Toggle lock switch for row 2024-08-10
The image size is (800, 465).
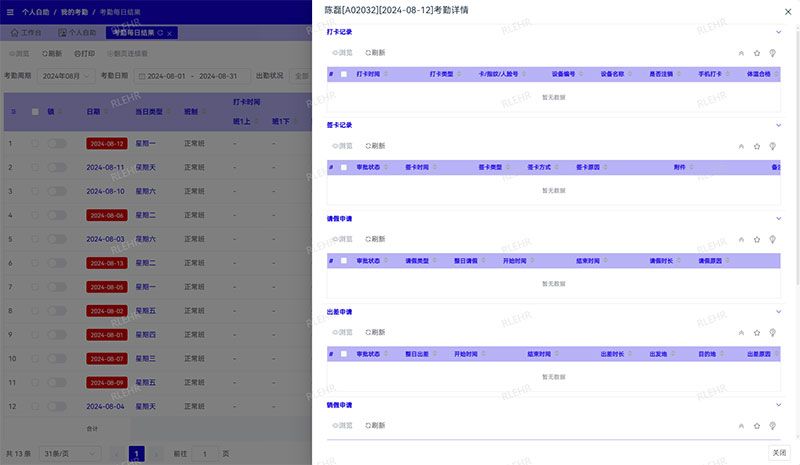point(57,191)
